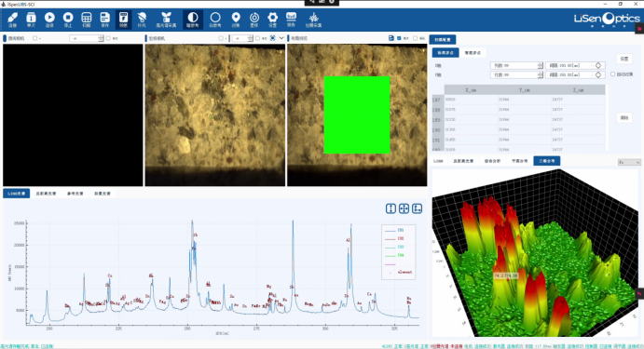Switch to the Raman spectrum tab
The width and height of the screenshot is (644, 349).
[103, 194]
